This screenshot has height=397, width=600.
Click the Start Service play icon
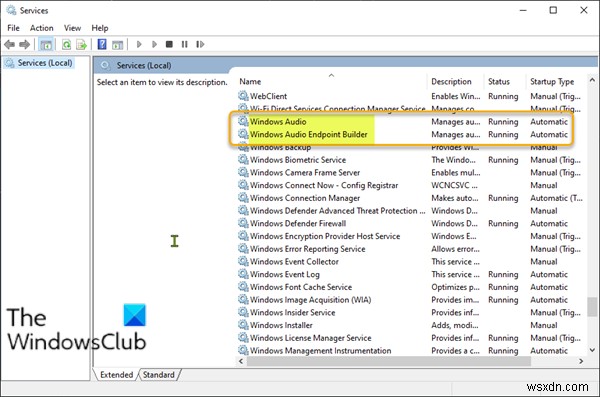[139, 44]
